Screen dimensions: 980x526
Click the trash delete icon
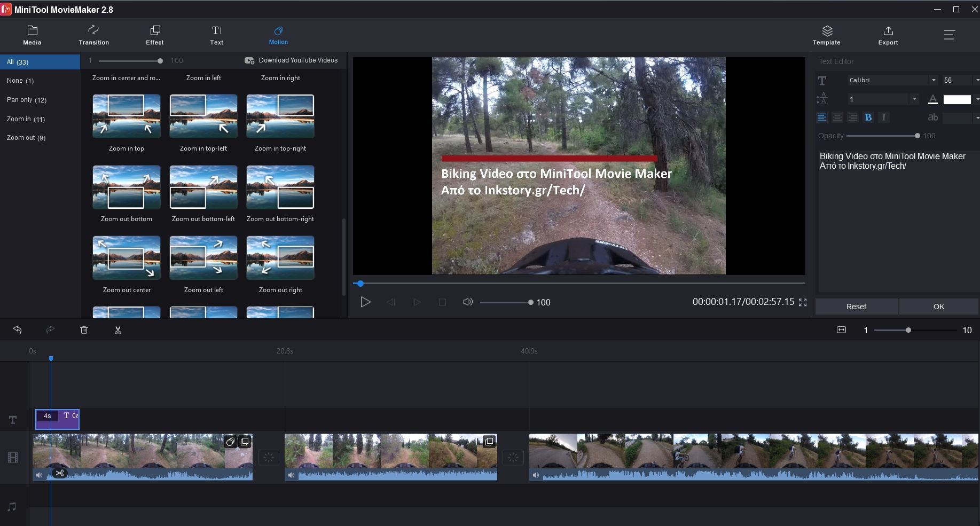tap(84, 331)
